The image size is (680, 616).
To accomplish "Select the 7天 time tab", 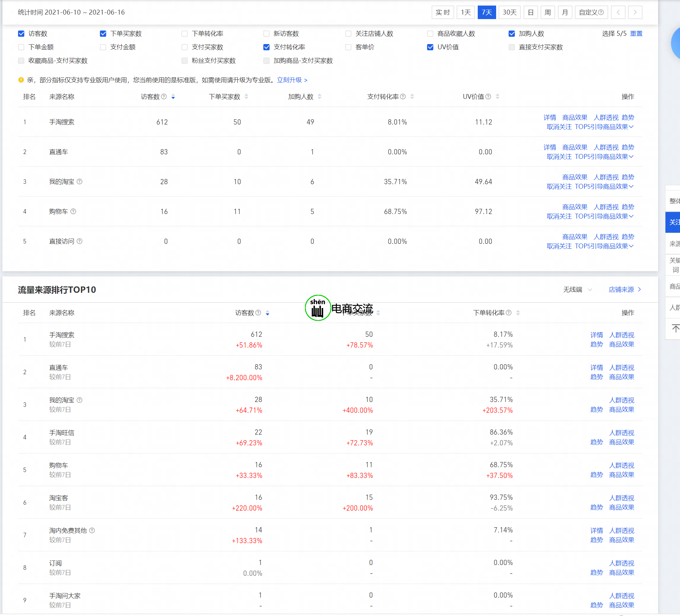I will (x=487, y=12).
